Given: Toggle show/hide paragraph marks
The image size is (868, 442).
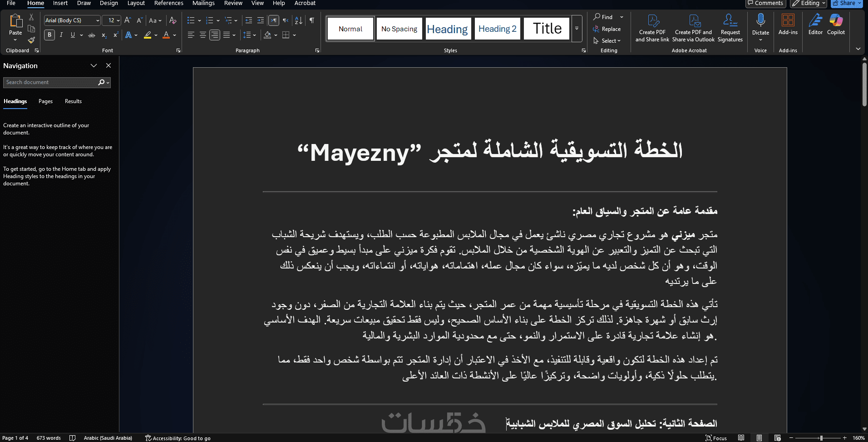Looking at the screenshot, I should pyautogui.click(x=312, y=20).
